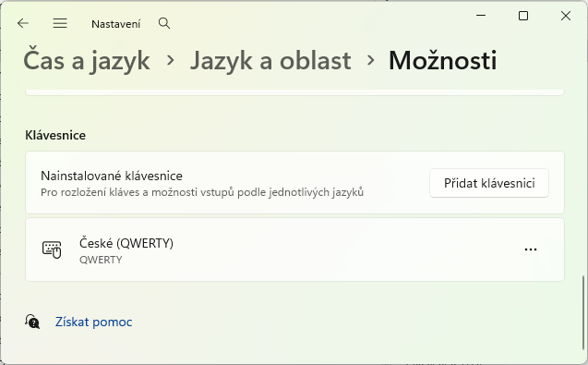Click the Přidat klávesnici button
The width and height of the screenshot is (588, 365).
[489, 183]
